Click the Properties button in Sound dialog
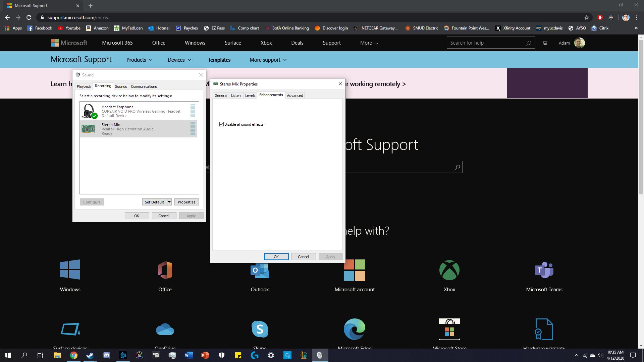The height and width of the screenshot is (362, 644). 186,202
